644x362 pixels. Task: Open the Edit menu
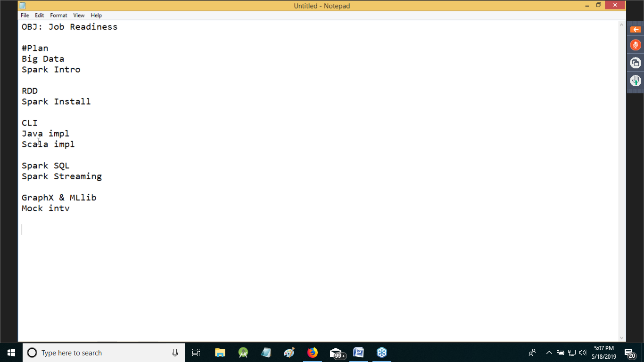(x=40, y=16)
